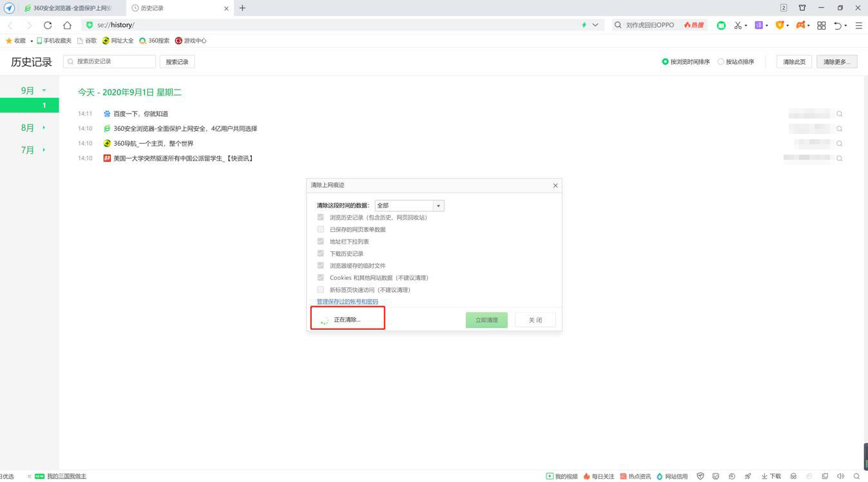Open 管理保存过的帐号和密码 link
The width and height of the screenshot is (868, 482).
point(347,302)
